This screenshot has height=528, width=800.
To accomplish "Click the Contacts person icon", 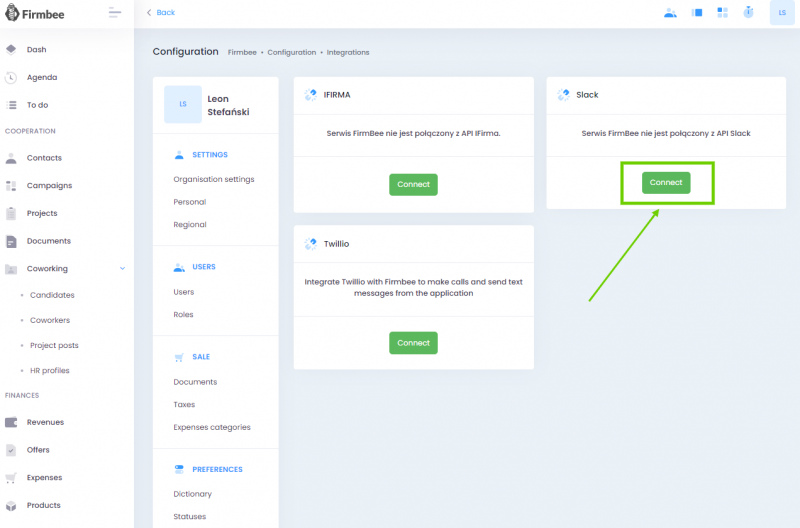I will click(x=11, y=158).
